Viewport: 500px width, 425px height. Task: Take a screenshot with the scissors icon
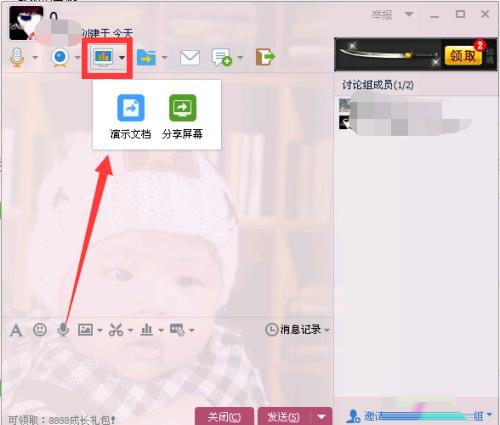pos(116,330)
